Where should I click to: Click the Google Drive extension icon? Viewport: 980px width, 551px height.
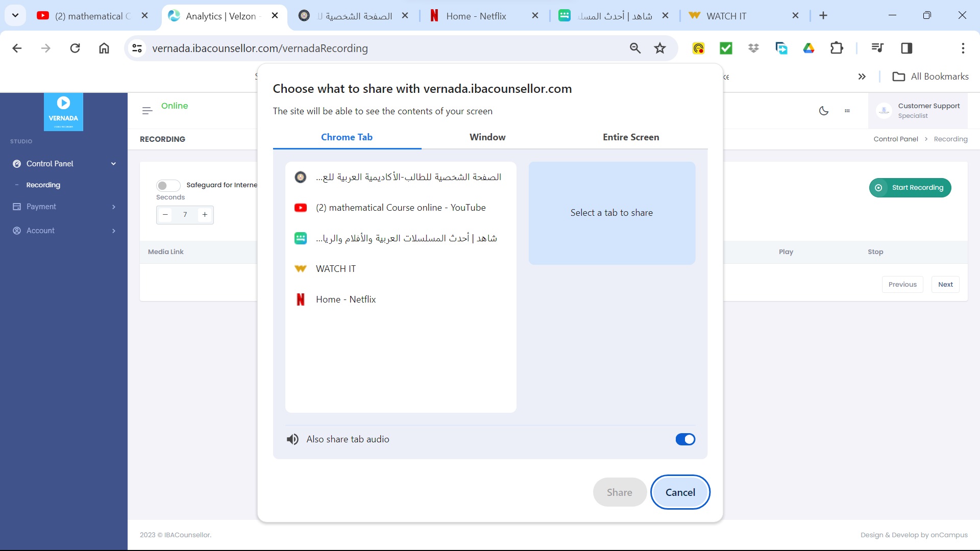(808, 48)
